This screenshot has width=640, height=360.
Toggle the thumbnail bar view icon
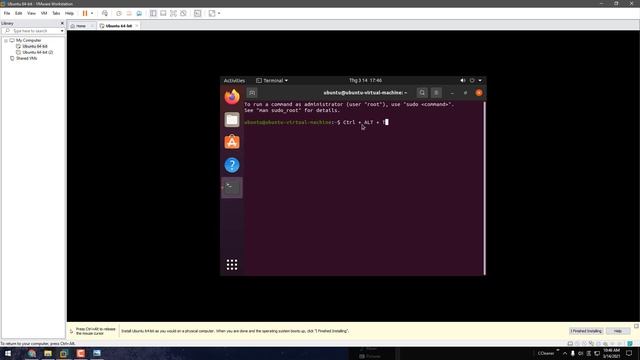click(x=163, y=13)
